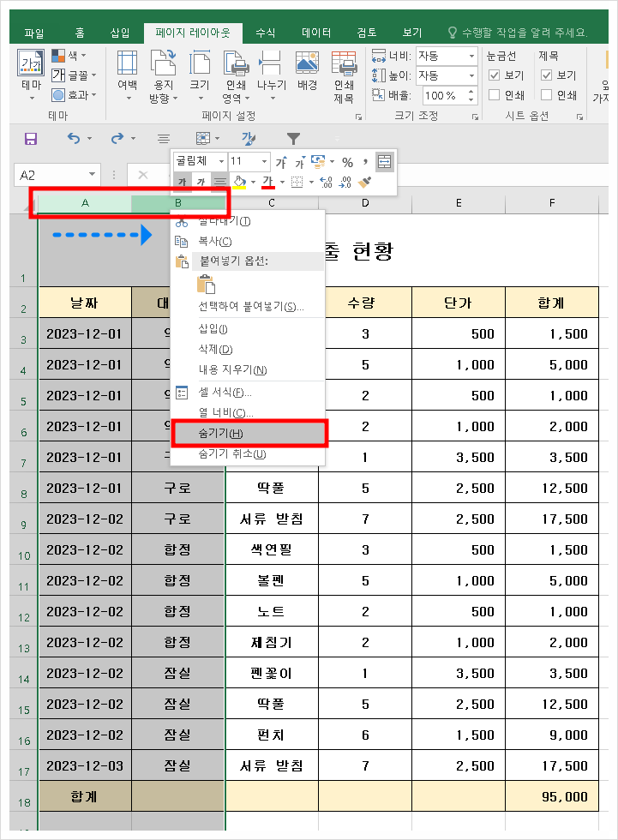
Task: Open the 굴림체 font name dropdown
Action: (221, 161)
